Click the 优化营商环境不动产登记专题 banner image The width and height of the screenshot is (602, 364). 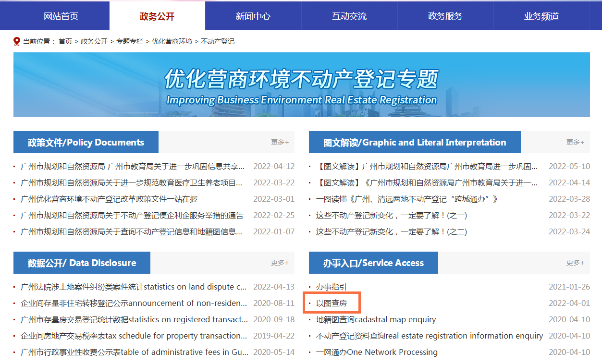[301, 85]
